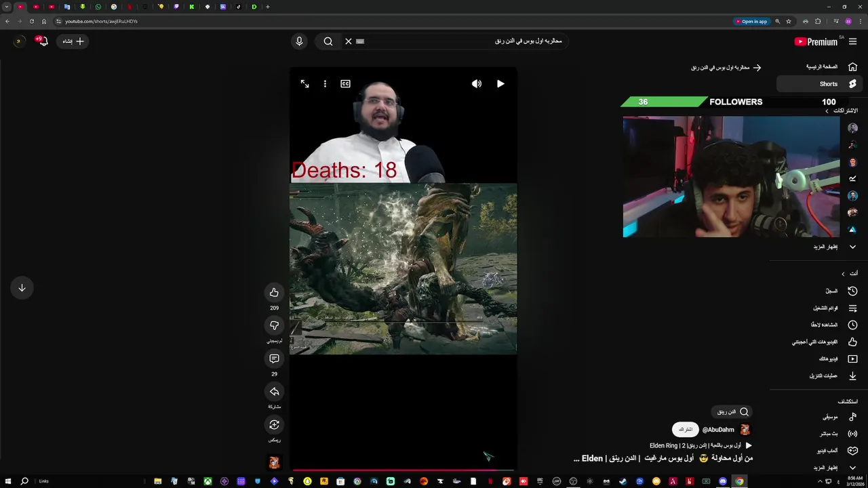This screenshot has width=868, height=488.
Task: Open بث مباشر live section
Action: (837, 434)
